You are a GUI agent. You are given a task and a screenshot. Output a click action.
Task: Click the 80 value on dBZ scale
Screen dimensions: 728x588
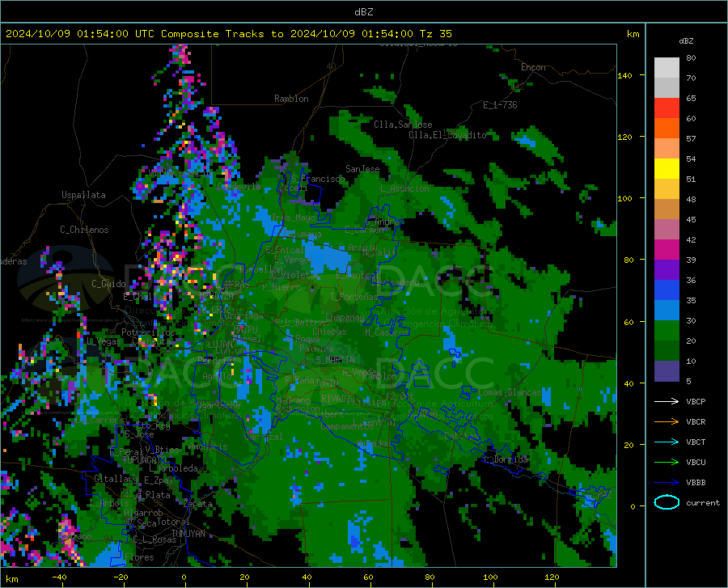tap(691, 57)
